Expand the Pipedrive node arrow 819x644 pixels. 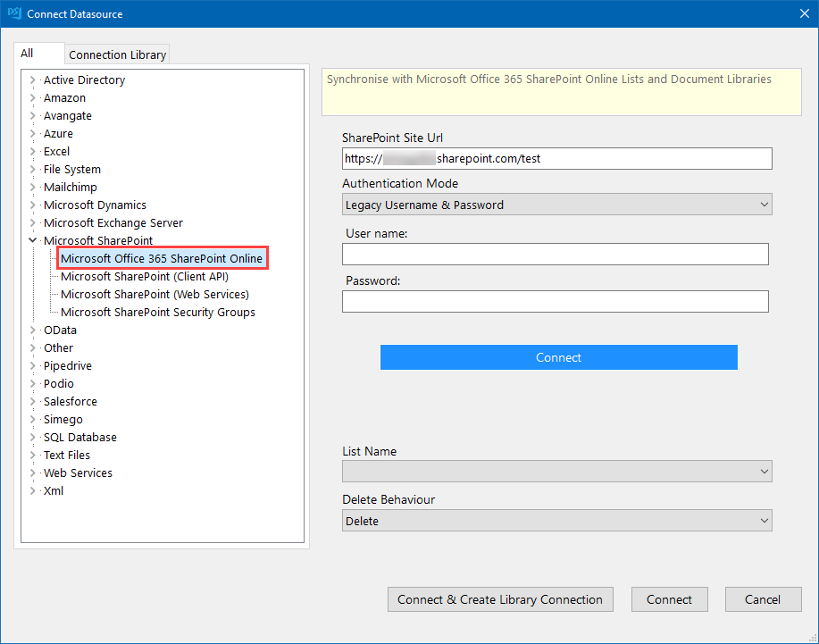[32, 365]
